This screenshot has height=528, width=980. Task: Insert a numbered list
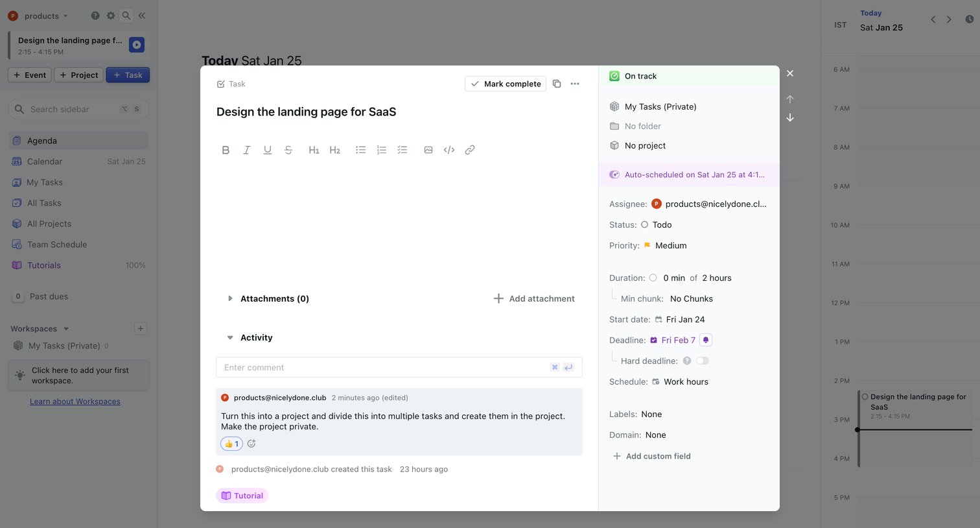point(381,150)
